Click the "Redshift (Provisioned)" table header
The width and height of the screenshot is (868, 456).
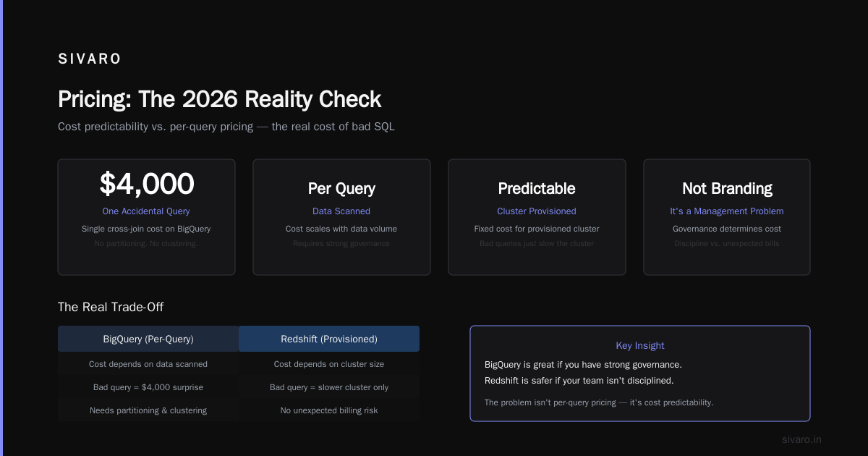329,339
